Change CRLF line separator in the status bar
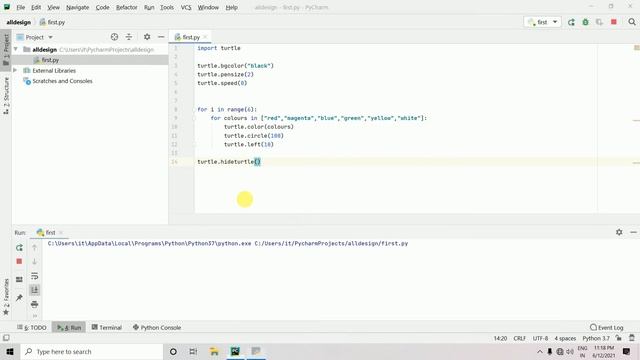The image size is (640, 360). (x=520, y=338)
